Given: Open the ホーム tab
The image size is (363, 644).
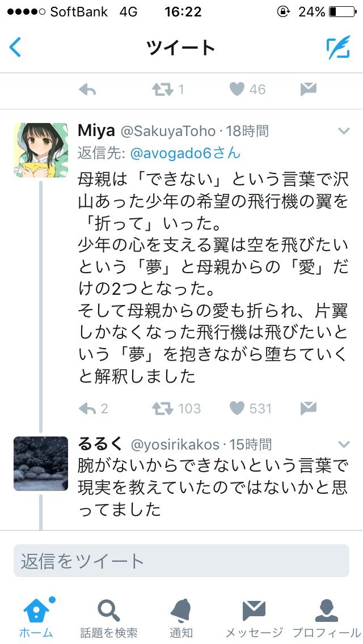Looking at the screenshot, I should [x=36, y=617].
